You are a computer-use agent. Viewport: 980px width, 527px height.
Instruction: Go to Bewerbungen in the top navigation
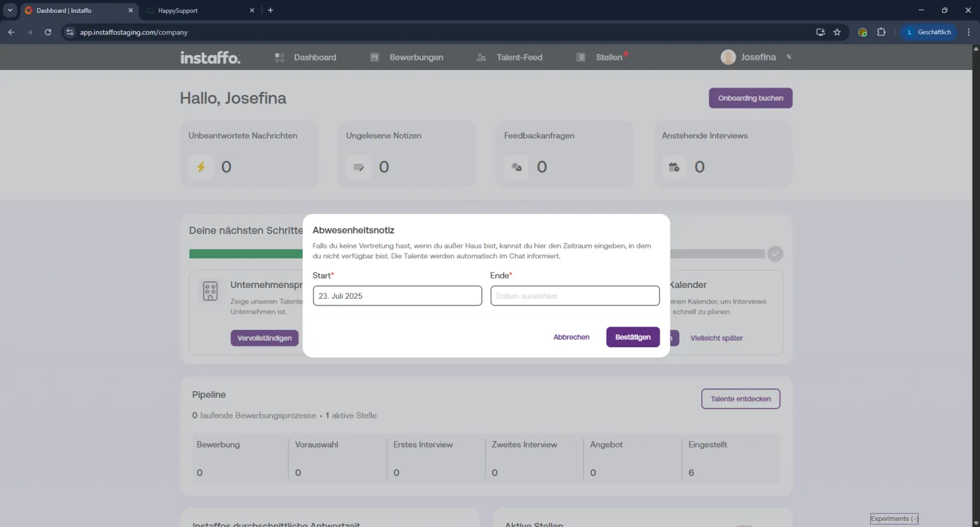pyautogui.click(x=407, y=57)
